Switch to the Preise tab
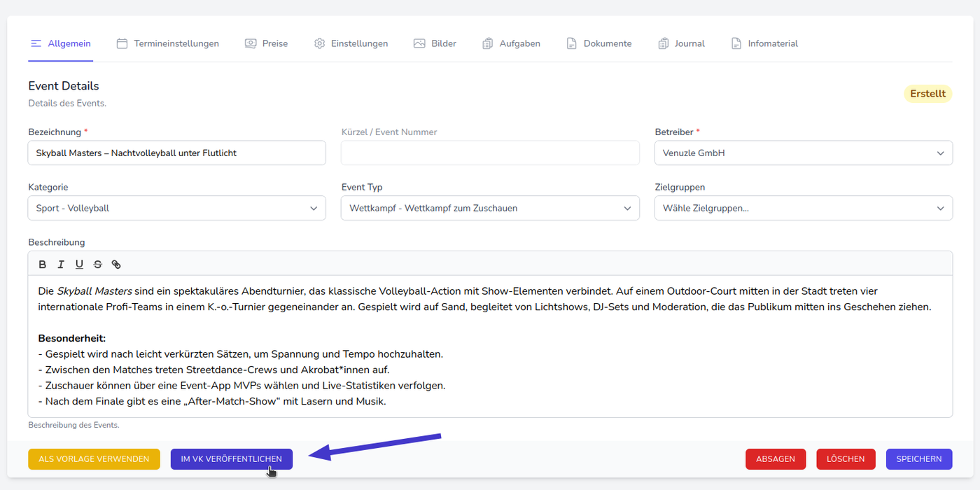Screen dimensions: 980x490 267,43
